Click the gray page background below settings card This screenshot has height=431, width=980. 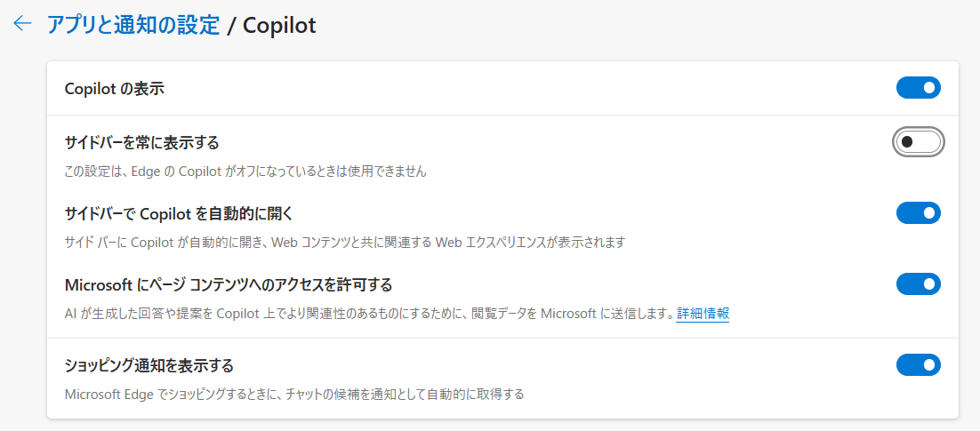pos(490,426)
